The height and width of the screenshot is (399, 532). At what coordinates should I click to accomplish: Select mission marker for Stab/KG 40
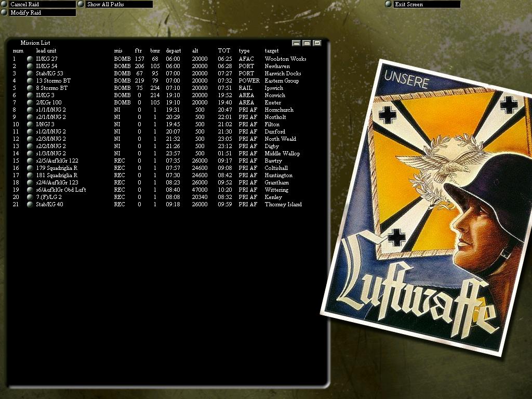coord(30,205)
